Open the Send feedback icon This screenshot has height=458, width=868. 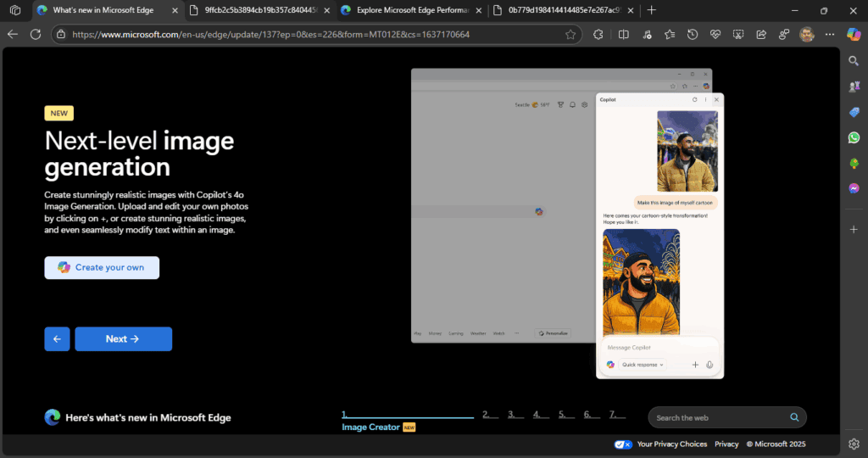click(x=784, y=34)
